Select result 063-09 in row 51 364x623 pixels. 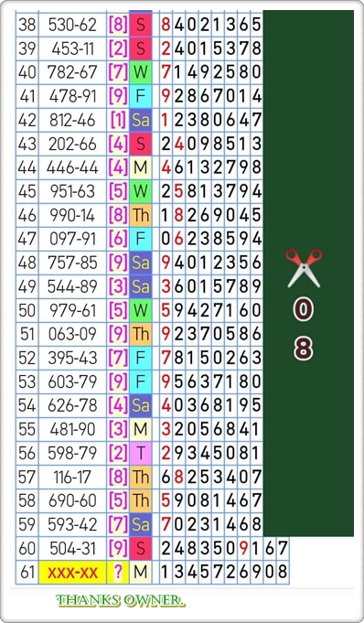click(x=73, y=335)
